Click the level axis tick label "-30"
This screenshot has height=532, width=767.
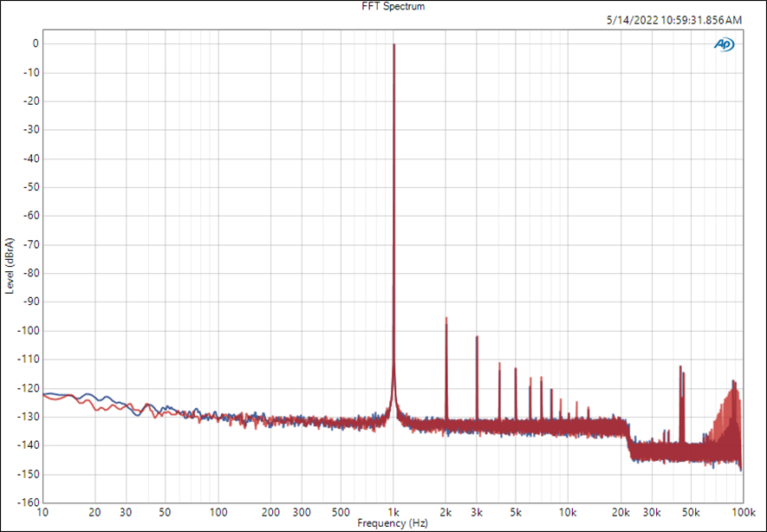(x=31, y=130)
